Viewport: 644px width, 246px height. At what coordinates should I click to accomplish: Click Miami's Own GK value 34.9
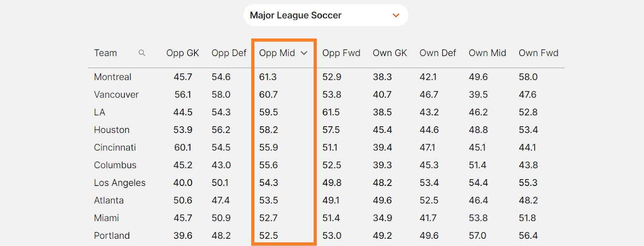382,218
